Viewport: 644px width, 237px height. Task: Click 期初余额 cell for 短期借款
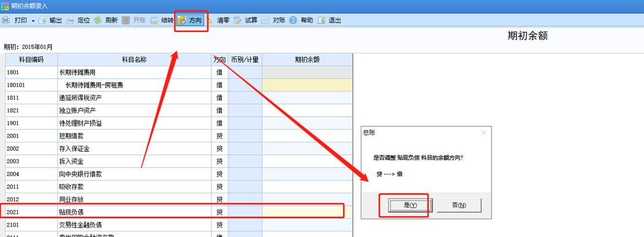click(x=307, y=136)
